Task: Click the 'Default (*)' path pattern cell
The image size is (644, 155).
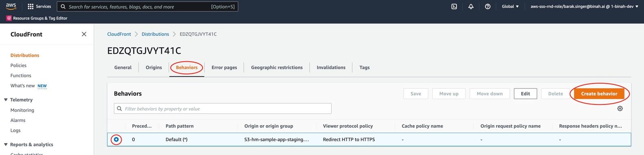Action: coord(176,139)
